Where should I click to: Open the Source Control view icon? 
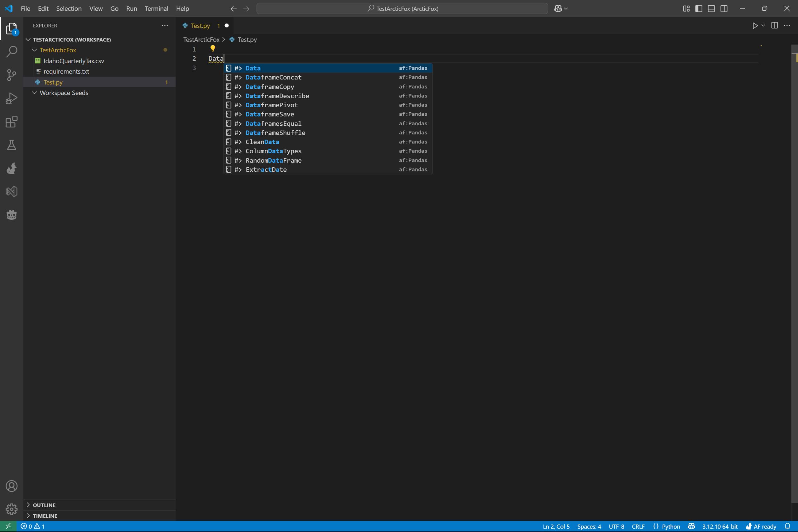[x=12, y=75]
